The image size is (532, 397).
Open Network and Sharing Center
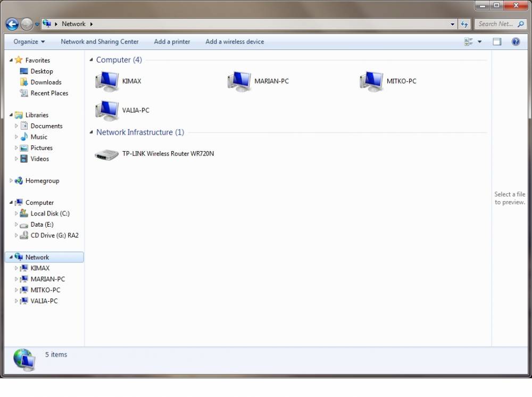click(x=99, y=42)
